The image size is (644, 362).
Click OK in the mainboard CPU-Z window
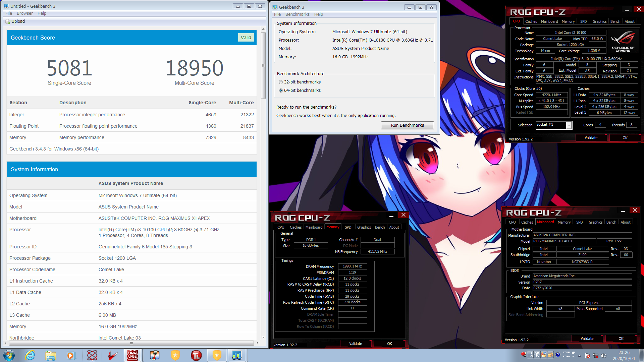point(621,339)
